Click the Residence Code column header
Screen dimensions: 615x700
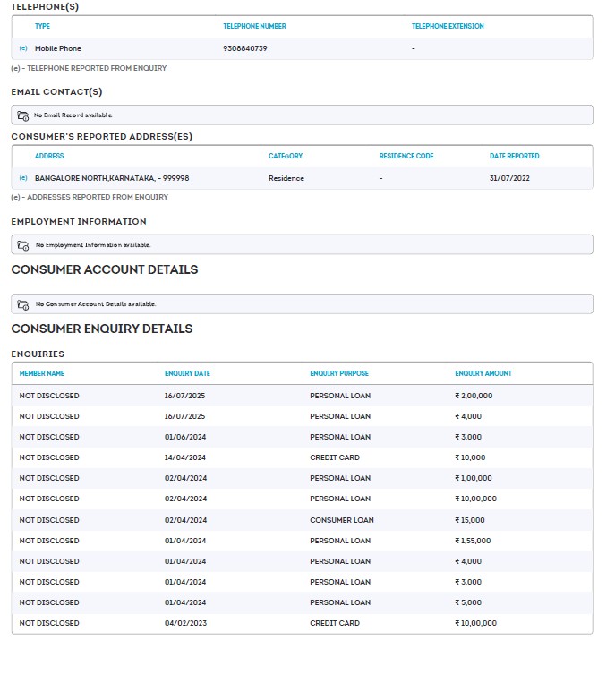tap(406, 156)
